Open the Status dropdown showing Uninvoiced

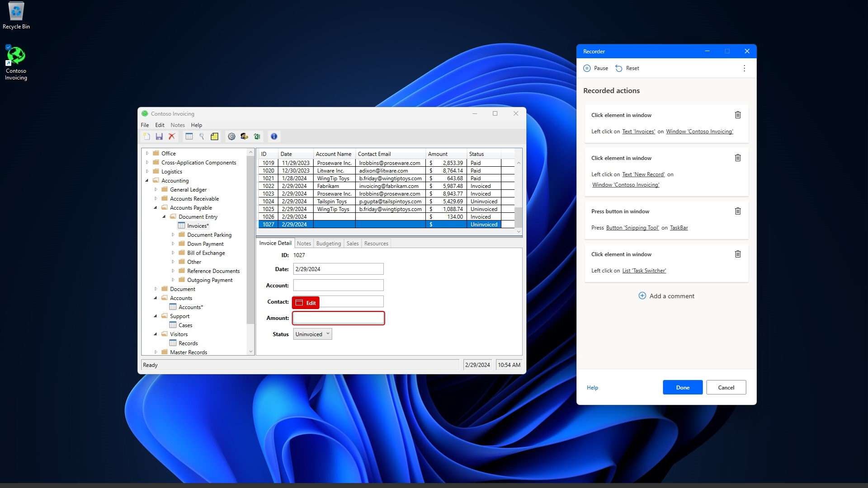312,334
